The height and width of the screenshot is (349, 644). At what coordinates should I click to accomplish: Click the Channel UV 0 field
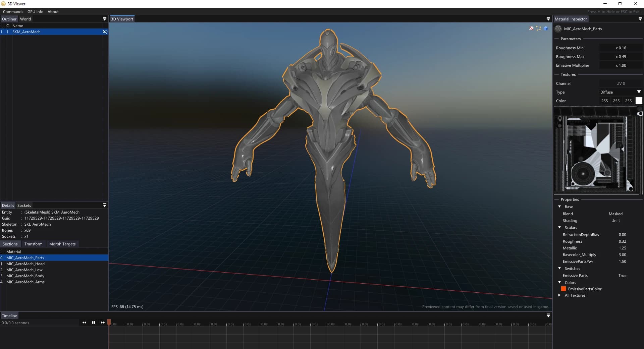(x=621, y=83)
